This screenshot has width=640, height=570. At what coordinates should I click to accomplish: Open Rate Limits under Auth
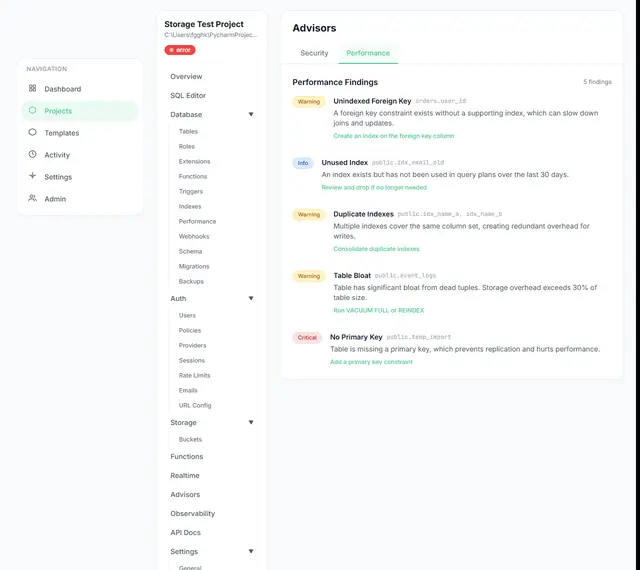coord(194,375)
